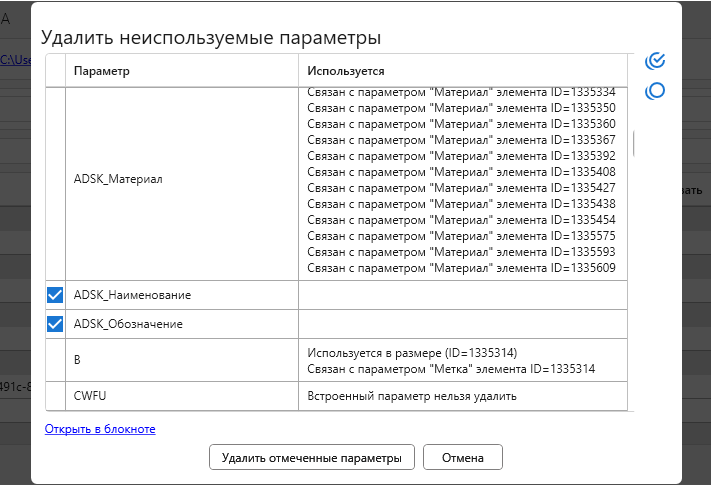Viewport: 711px width, 485px height.
Task: Click the Параметр column header
Action: point(101,72)
